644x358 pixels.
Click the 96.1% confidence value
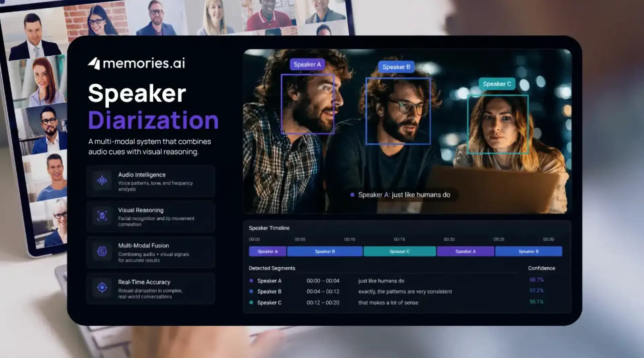pyautogui.click(x=537, y=302)
